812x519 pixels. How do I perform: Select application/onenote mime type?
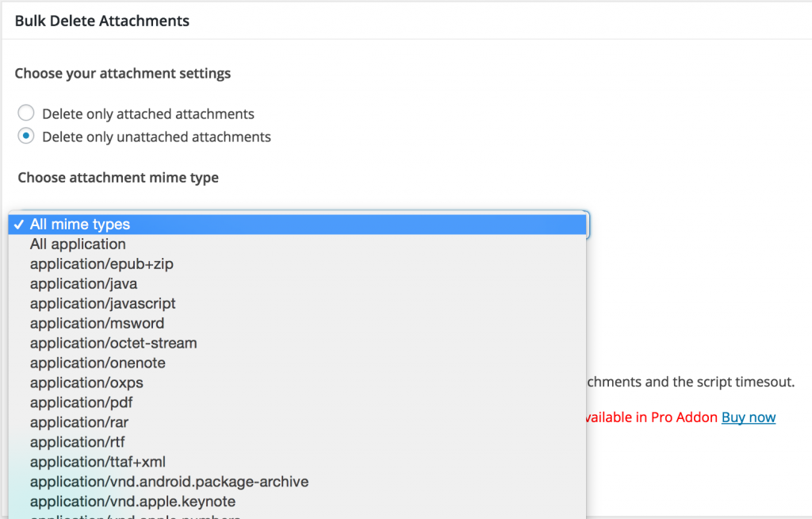pyautogui.click(x=98, y=363)
